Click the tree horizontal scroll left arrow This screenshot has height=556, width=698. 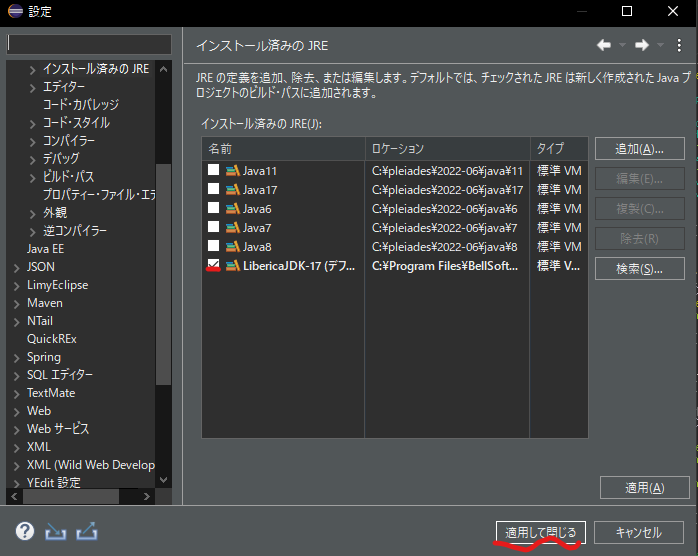click(14, 496)
